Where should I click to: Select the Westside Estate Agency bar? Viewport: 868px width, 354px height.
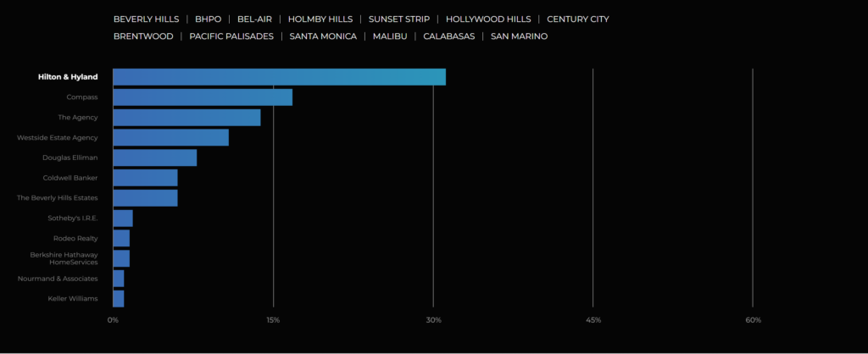(170, 137)
